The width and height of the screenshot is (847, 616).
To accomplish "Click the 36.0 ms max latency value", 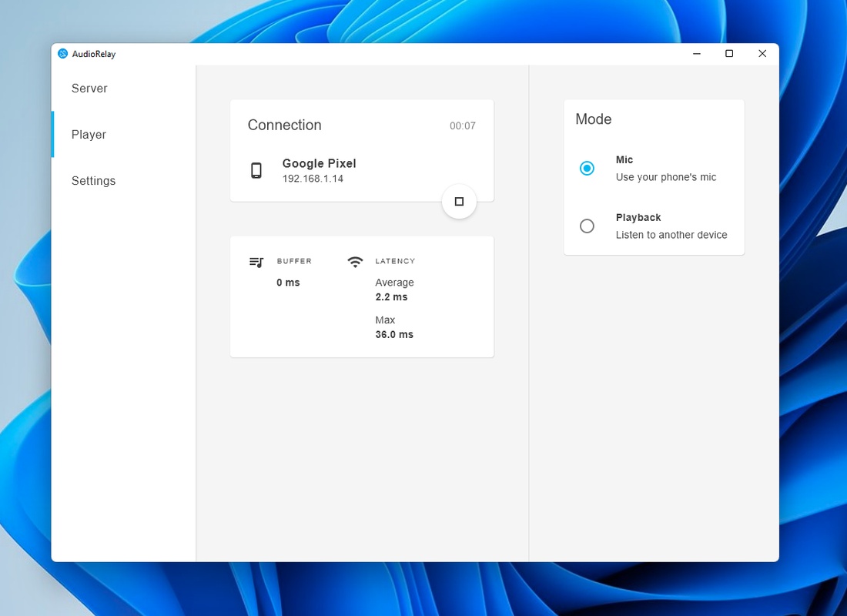I will (x=394, y=334).
